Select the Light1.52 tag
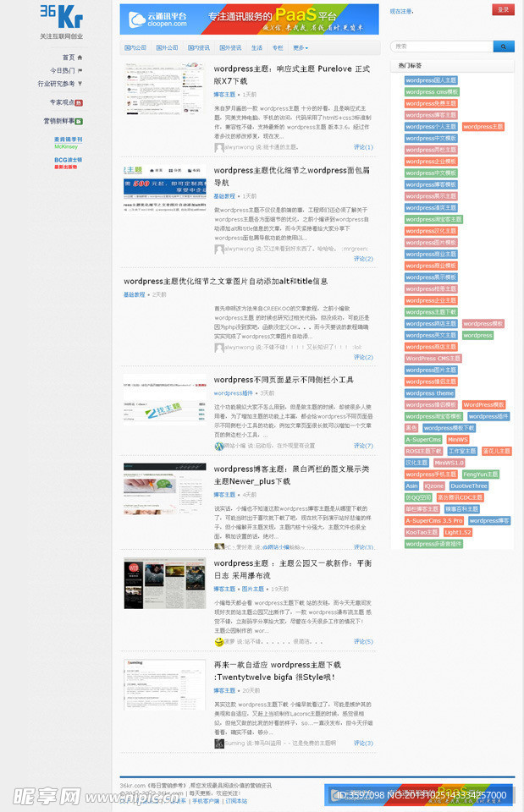The image size is (524, 812). (458, 532)
